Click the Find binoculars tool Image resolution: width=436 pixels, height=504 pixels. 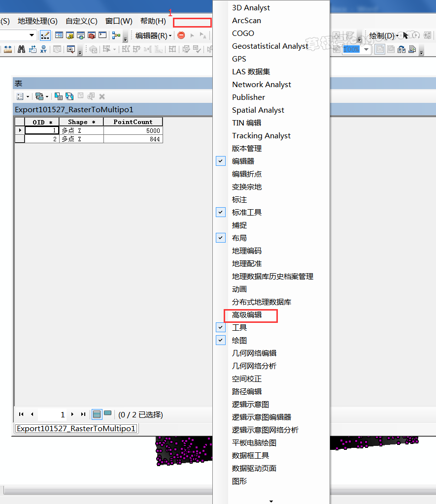pyautogui.click(x=21, y=49)
